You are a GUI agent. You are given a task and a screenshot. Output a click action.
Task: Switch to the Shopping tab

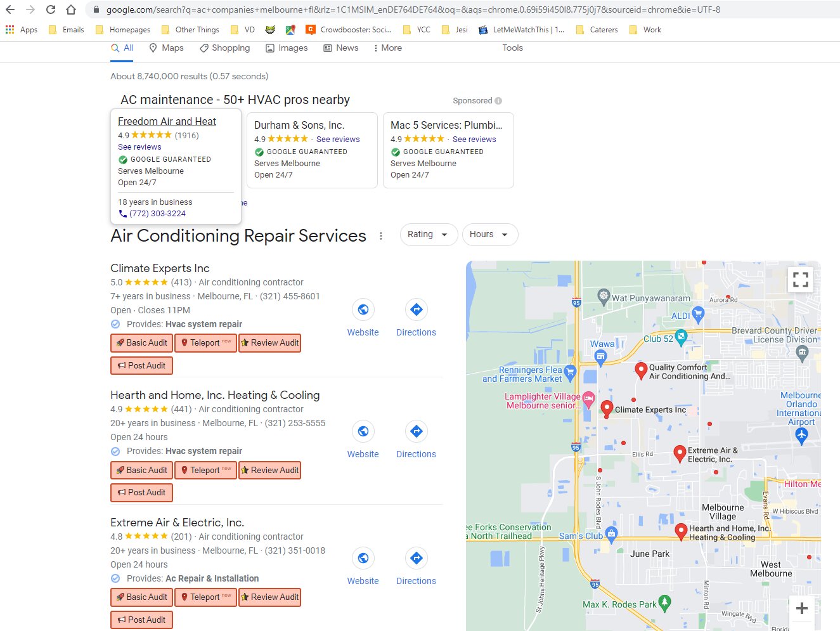pyautogui.click(x=224, y=48)
